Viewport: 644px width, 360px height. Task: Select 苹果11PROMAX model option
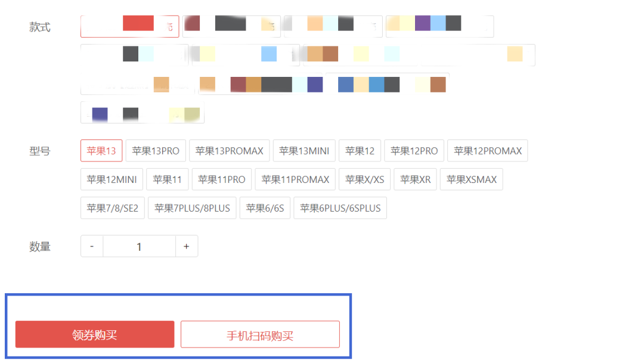coord(295,179)
